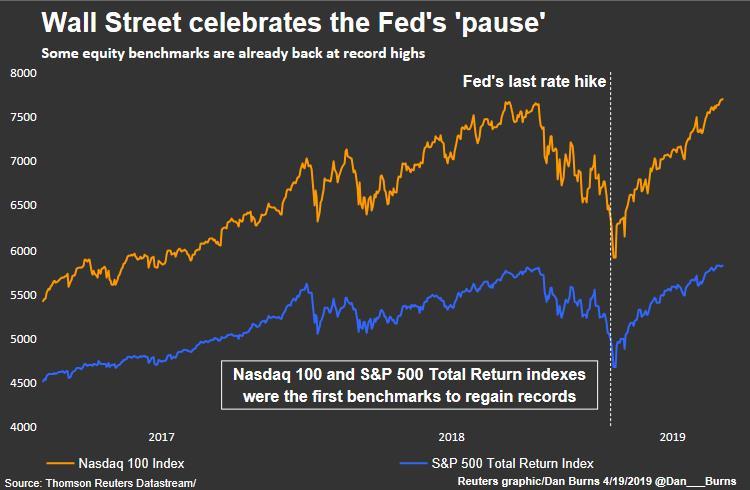750x490 pixels.
Task: Click the 6500 y-axis label
Action: [x=23, y=205]
